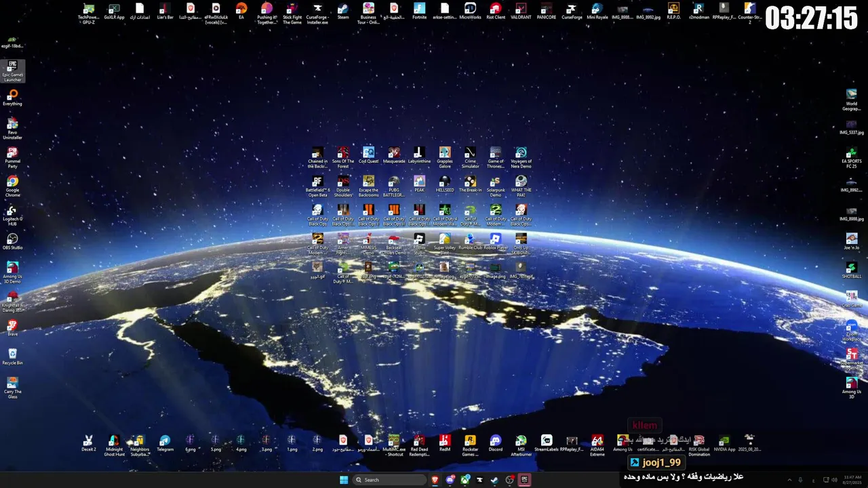Open Escape the Backrooms shortcut
Image resolution: width=868 pixels, height=488 pixels.
pos(368,186)
